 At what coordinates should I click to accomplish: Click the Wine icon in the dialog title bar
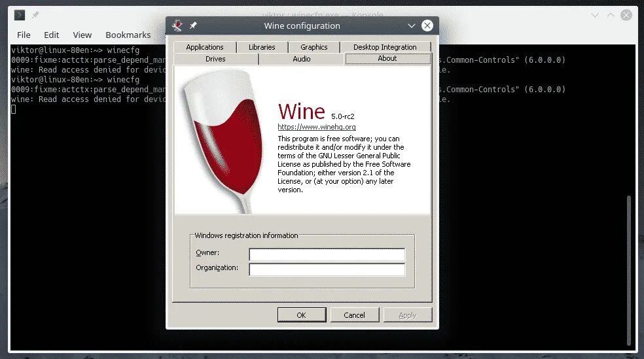click(177, 26)
